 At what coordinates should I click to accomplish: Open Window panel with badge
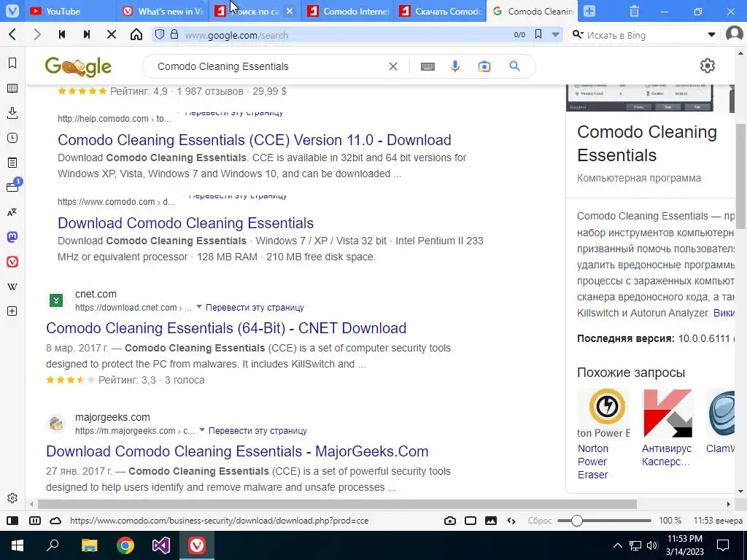(x=12, y=187)
